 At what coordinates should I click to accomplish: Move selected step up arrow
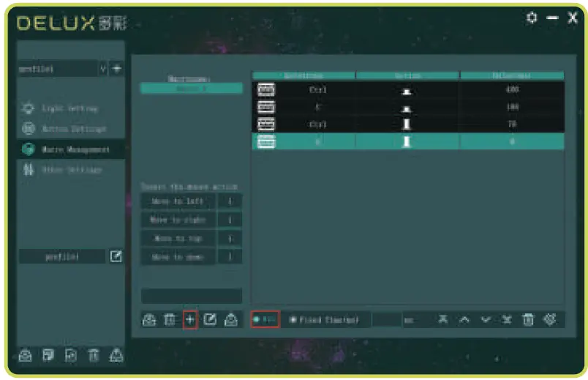(464, 320)
